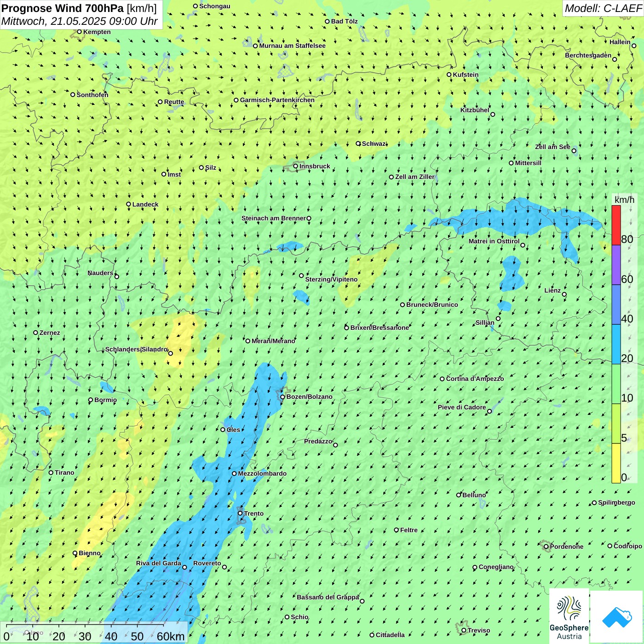Image resolution: width=644 pixels, height=644 pixels.
Task: Click the Schlanders/Silandro label
Action: 136,349
